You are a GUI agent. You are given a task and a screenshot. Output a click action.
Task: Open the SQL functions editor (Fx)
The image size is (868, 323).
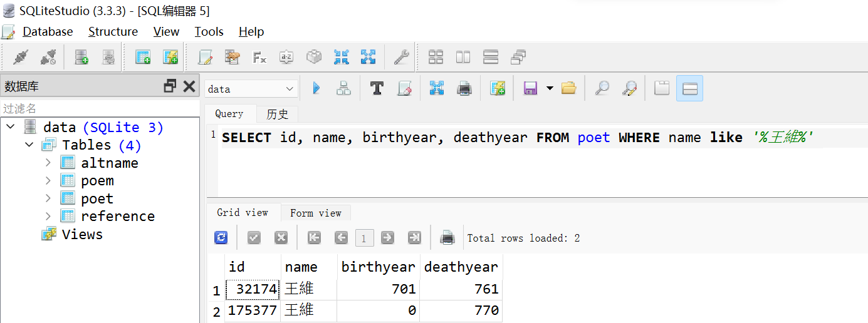259,58
